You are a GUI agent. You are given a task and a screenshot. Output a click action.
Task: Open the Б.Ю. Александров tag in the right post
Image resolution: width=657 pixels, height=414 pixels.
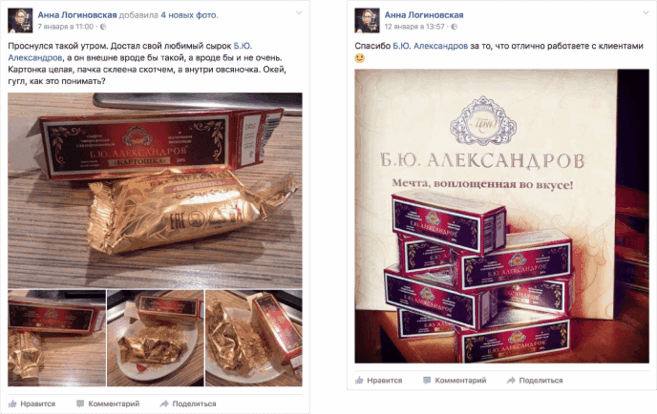pos(430,46)
